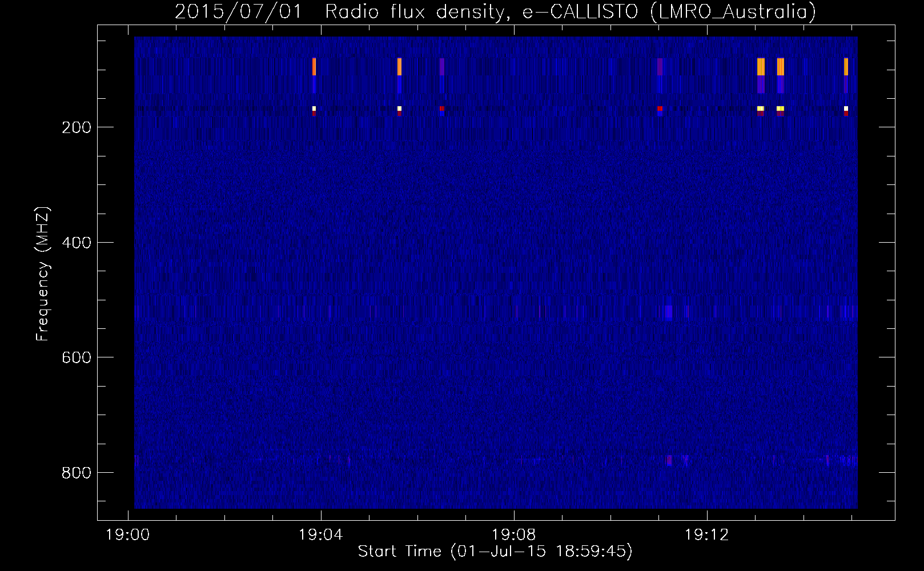This screenshot has height=571, width=924.
Task: Click the 19:08 time tick label
Action: click(x=514, y=534)
